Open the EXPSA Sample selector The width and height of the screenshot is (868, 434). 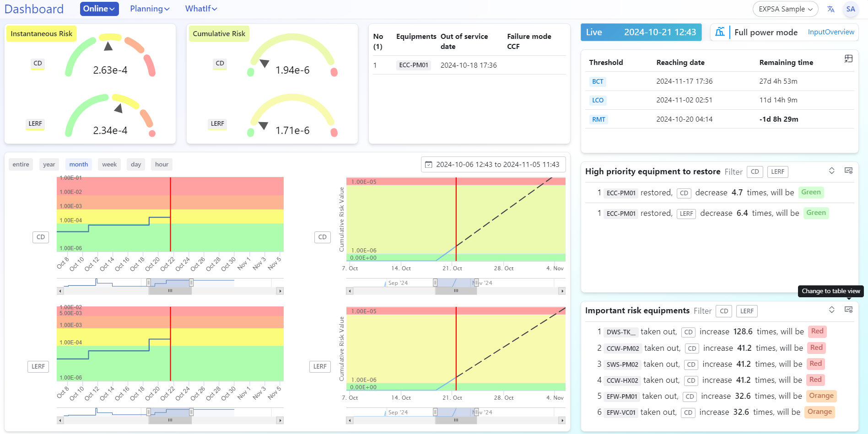[785, 9]
